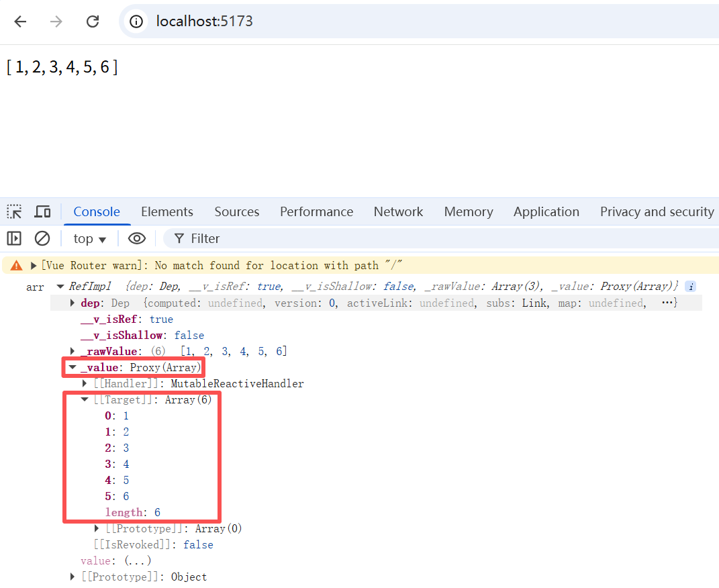The image size is (719, 588).
Task: Click the arr log label
Action: click(35, 287)
